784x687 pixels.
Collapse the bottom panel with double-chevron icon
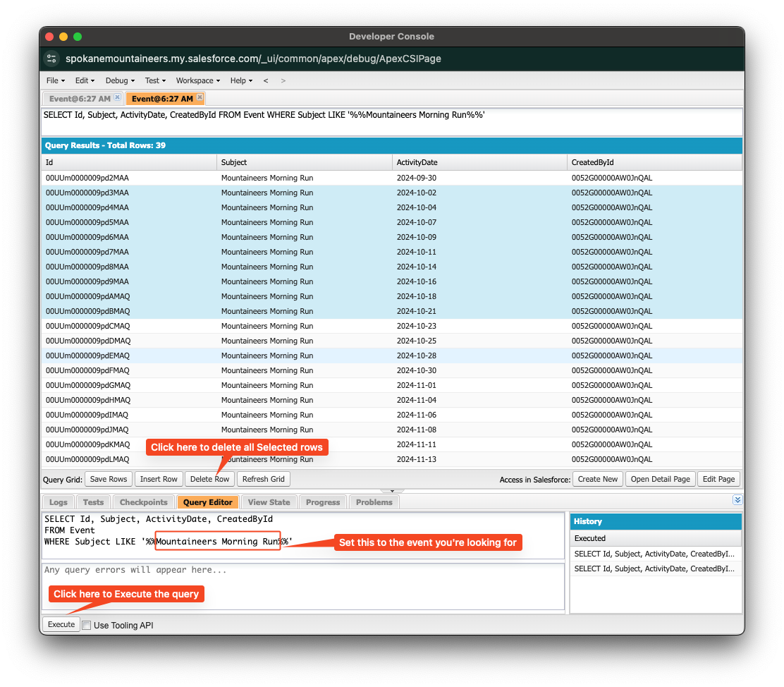click(737, 500)
